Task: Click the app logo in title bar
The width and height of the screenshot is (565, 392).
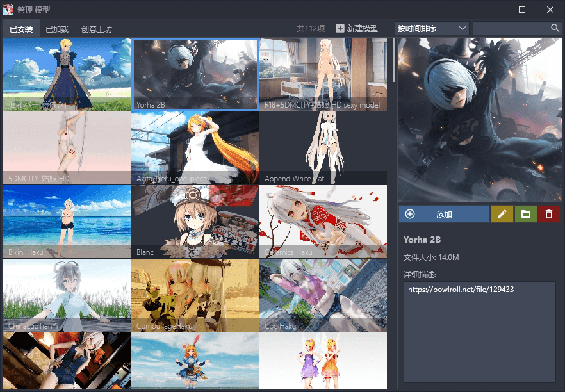Action: click(8, 10)
